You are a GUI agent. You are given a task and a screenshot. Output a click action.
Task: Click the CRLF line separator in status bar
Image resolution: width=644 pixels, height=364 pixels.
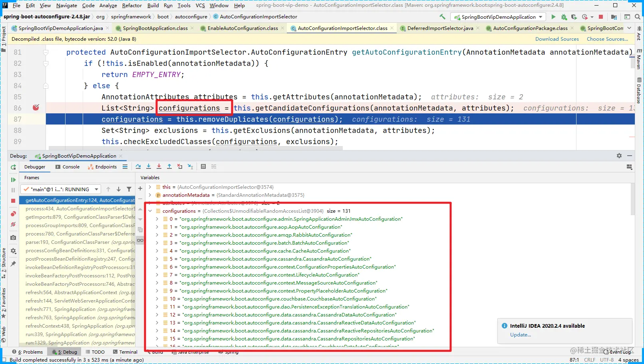coord(590,360)
